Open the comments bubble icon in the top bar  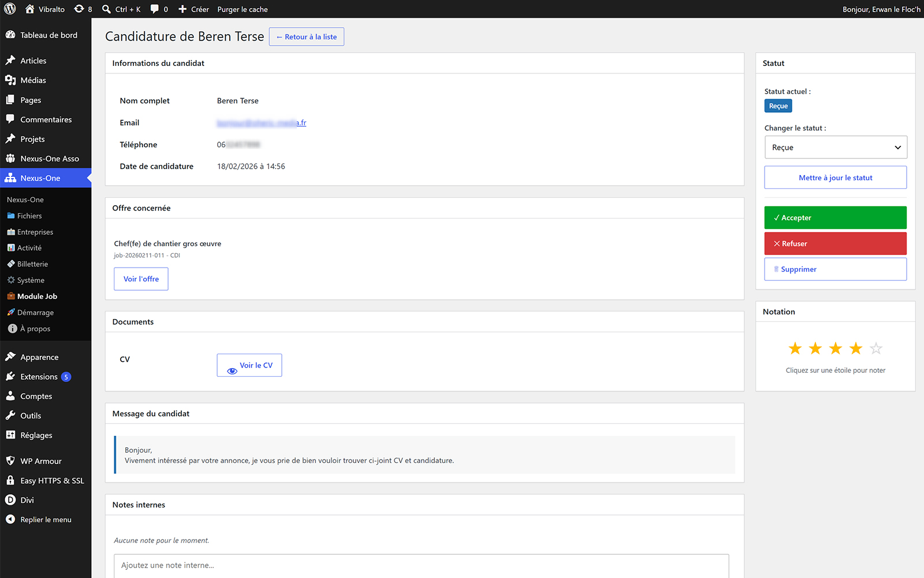(x=155, y=9)
